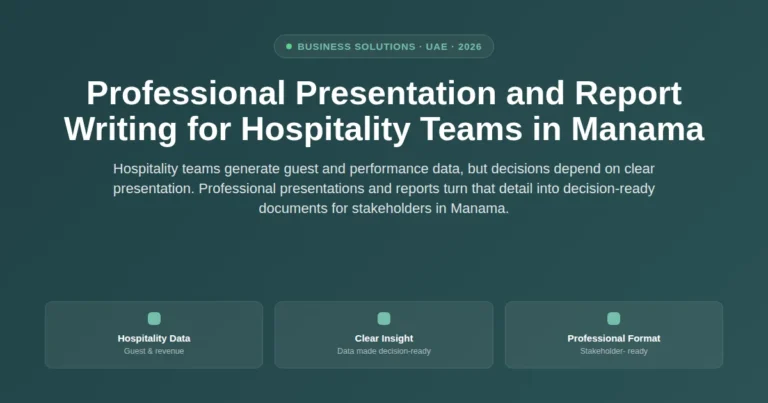Click the Business Solutions UAE 2026 badge
Image resolution: width=768 pixels, height=403 pixels.
tap(384, 47)
